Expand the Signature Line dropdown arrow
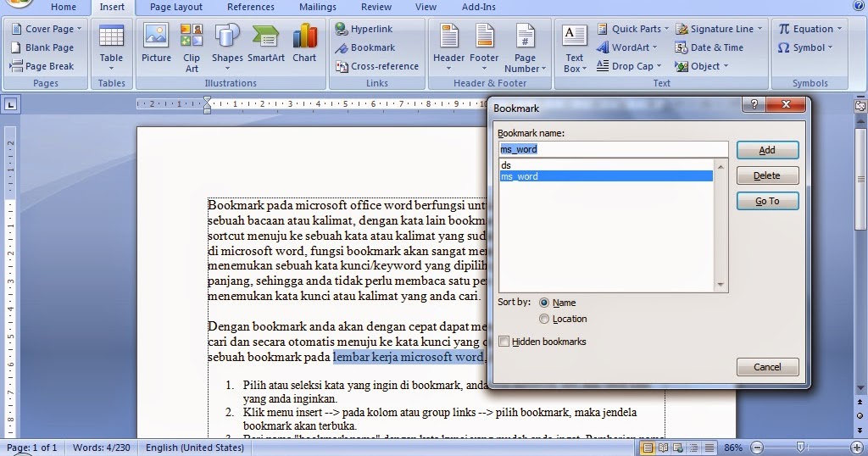 759,29
